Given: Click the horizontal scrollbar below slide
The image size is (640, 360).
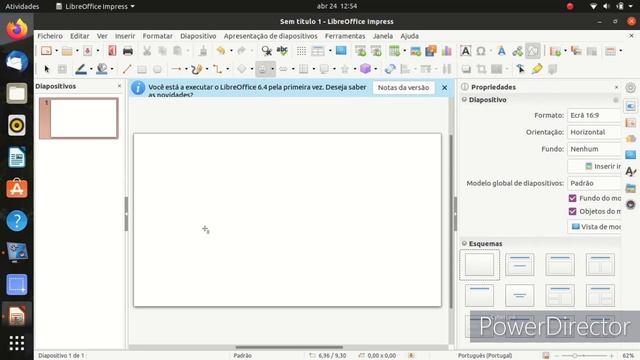Looking at the screenshot, I should 289,347.
